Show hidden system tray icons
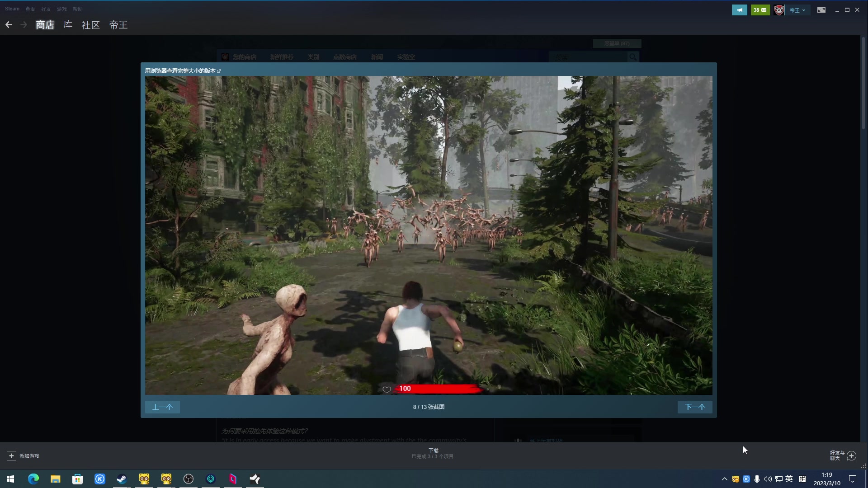 [x=725, y=479]
